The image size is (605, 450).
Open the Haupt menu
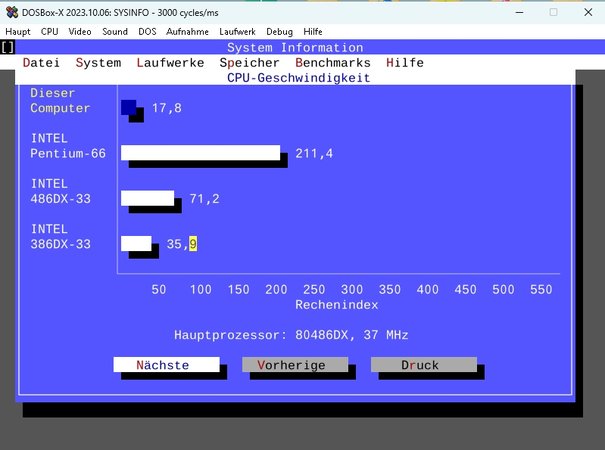pos(18,32)
